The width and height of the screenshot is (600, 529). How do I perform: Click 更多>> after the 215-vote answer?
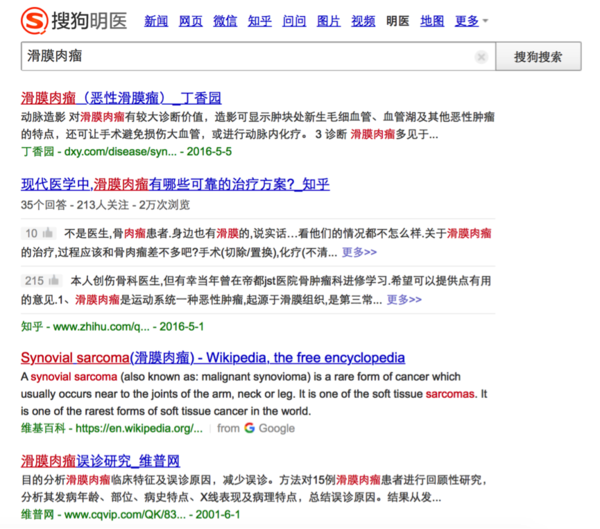pyautogui.click(x=404, y=299)
